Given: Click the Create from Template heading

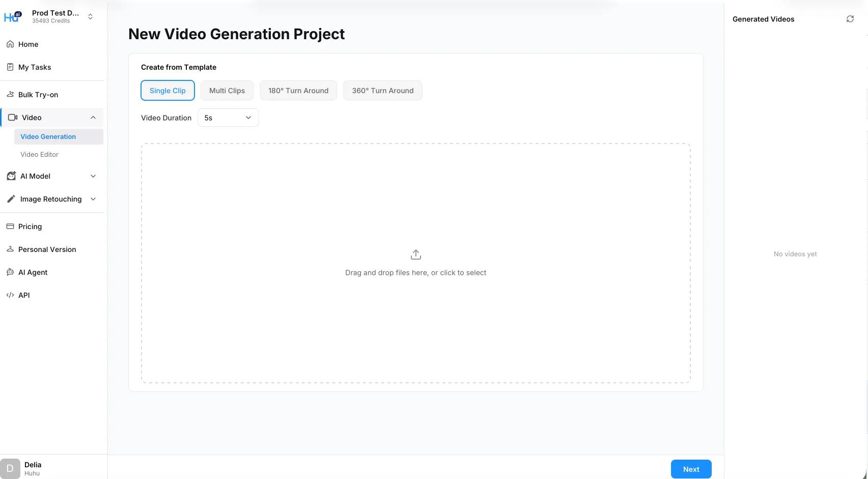Looking at the screenshot, I should pyautogui.click(x=179, y=67).
